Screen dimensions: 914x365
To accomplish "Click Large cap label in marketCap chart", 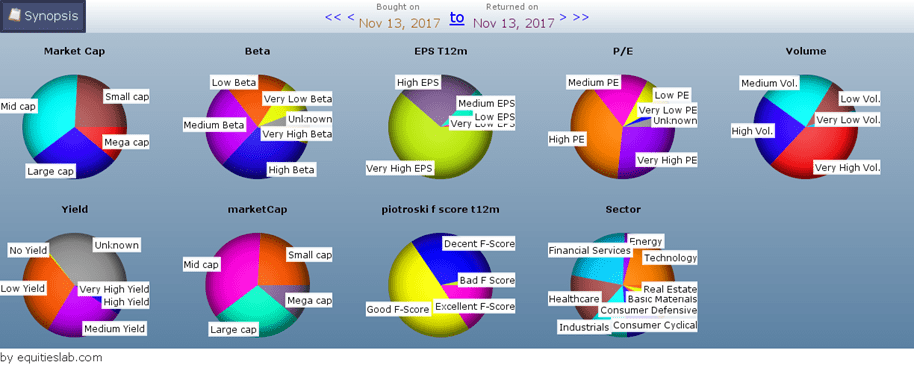I will (233, 330).
